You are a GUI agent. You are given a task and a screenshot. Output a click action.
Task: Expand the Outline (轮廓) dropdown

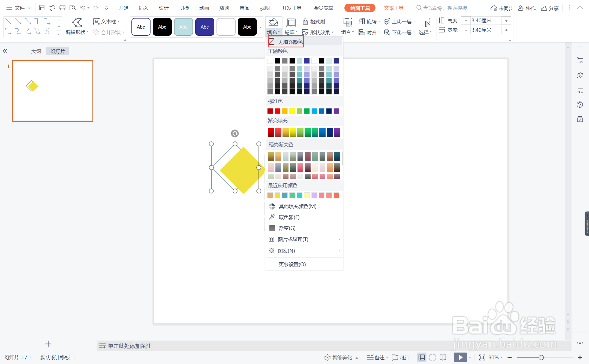(291, 32)
